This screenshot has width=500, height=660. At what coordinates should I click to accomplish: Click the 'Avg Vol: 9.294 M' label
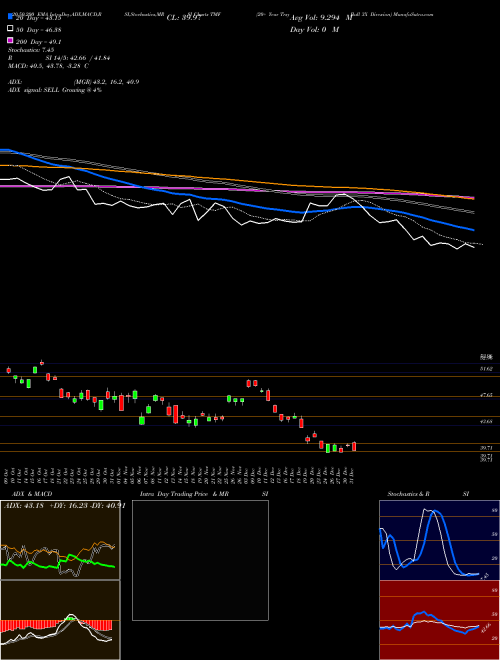click(x=320, y=18)
